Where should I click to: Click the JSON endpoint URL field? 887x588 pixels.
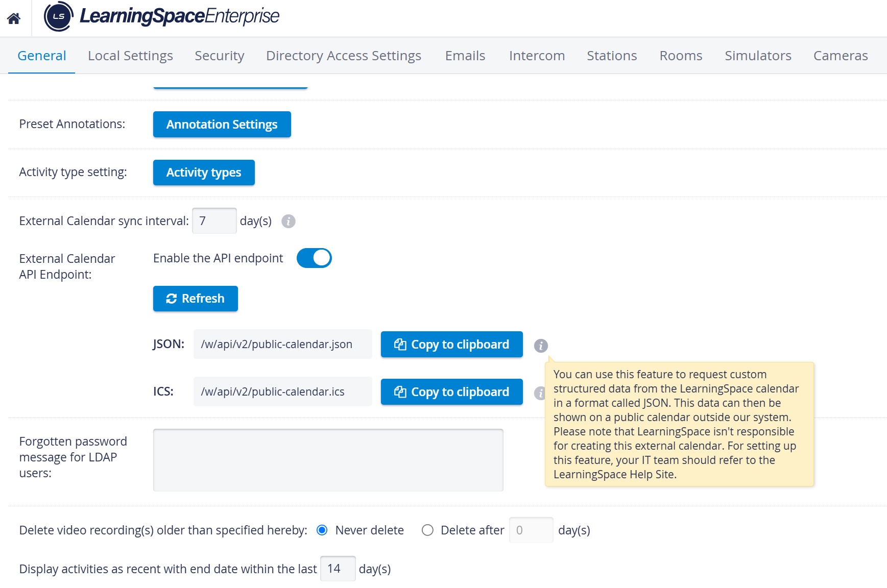(x=283, y=344)
